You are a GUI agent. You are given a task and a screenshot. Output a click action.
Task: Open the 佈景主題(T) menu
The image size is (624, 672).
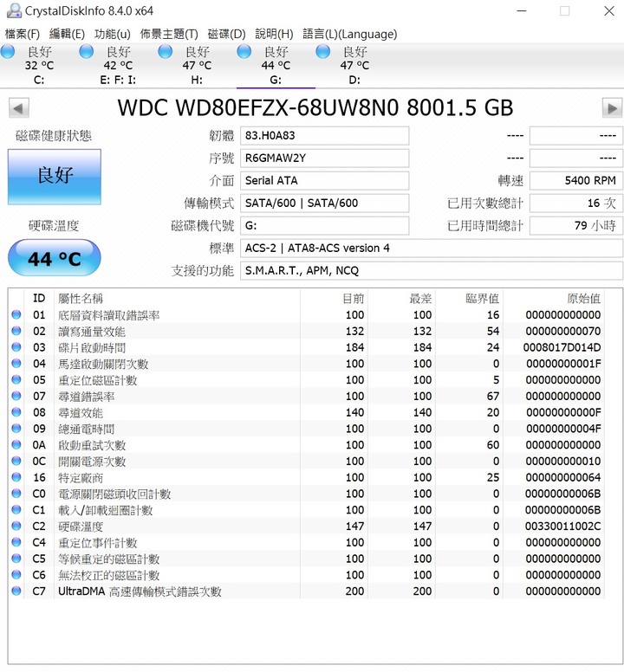169,34
